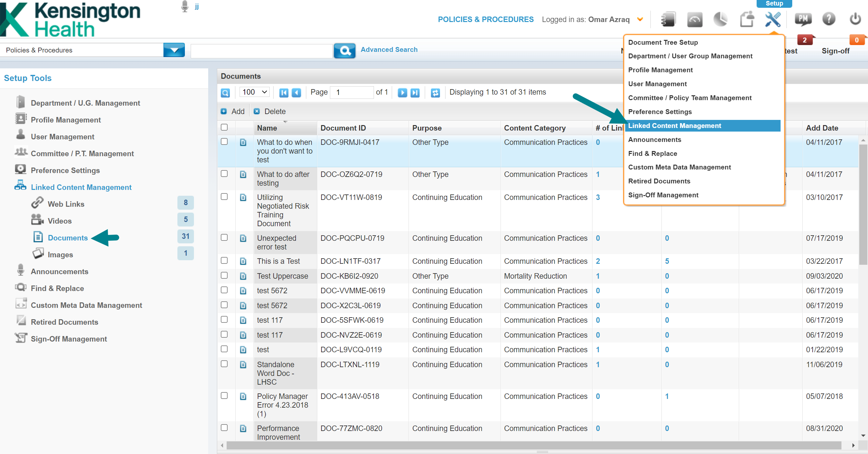The width and height of the screenshot is (868, 454).
Task: Click link count 3 for Utilizing Negotiated Risk
Action: (x=597, y=197)
